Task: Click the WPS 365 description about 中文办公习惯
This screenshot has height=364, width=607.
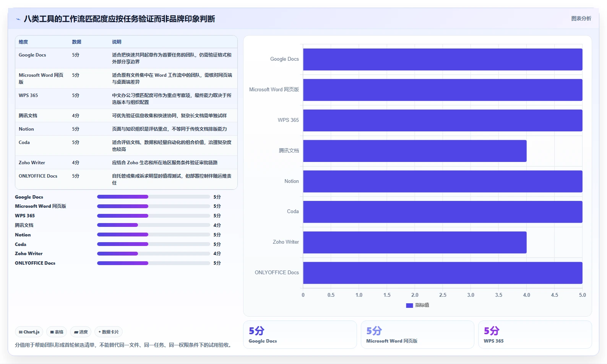Action: coord(172,99)
